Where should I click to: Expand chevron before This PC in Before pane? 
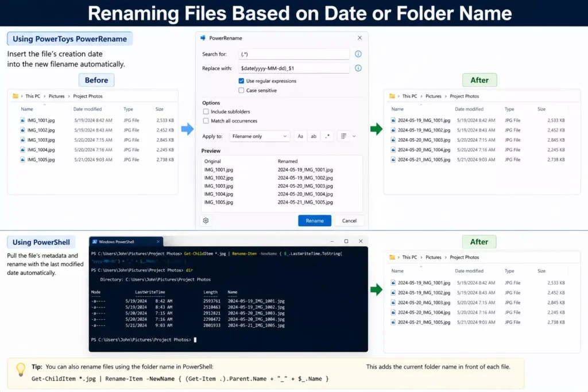(x=22, y=96)
